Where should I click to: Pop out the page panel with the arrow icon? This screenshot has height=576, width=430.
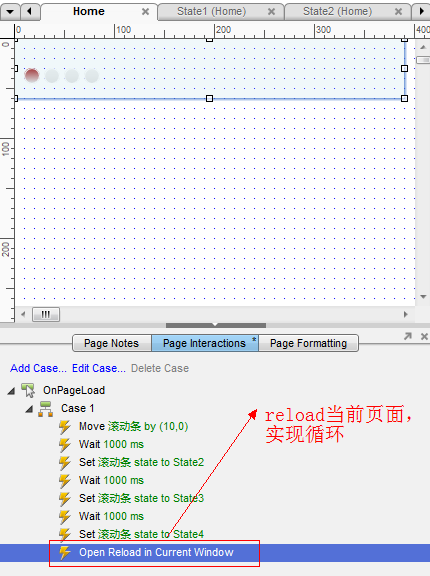[x=408, y=336]
